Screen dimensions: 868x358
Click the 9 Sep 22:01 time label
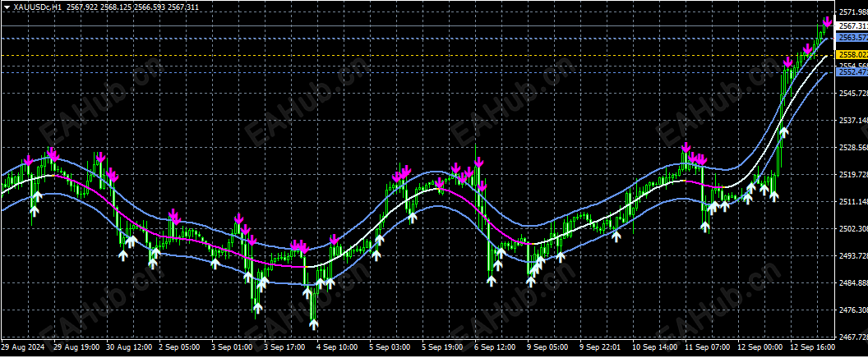click(x=600, y=347)
